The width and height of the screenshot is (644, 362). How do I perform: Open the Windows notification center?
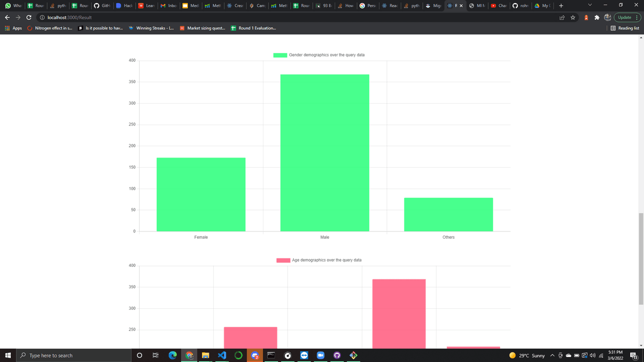click(634, 355)
